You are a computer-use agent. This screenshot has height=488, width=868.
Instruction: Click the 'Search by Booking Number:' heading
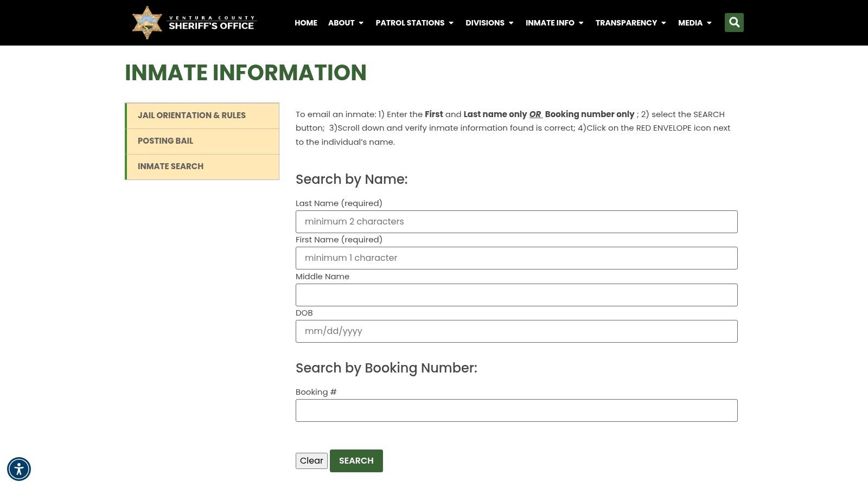[x=386, y=368]
